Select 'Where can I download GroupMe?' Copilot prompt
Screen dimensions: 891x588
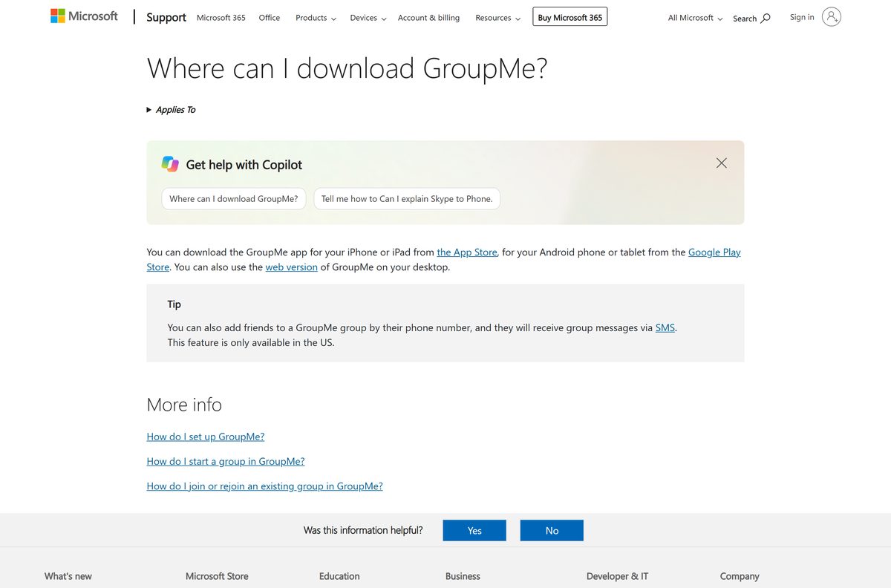pyautogui.click(x=234, y=198)
